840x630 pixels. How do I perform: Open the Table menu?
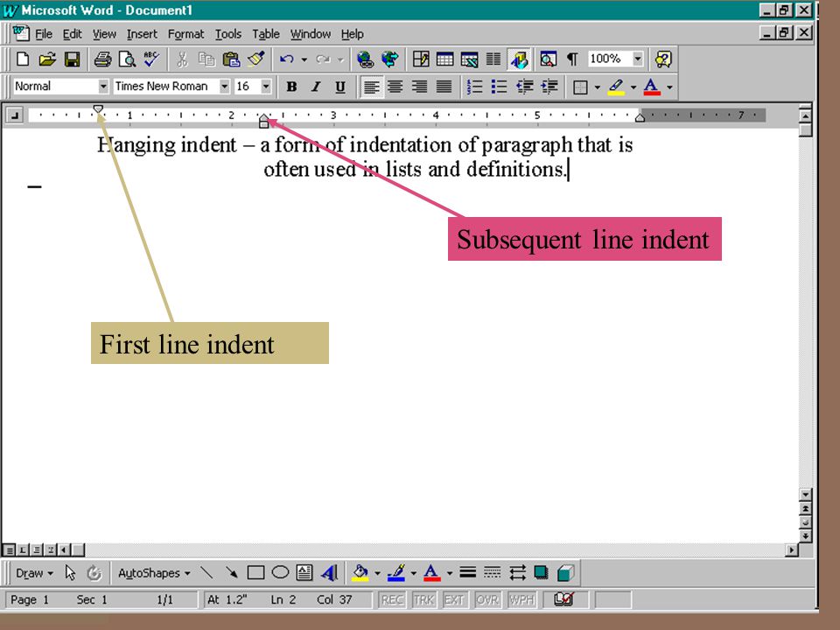click(x=266, y=34)
